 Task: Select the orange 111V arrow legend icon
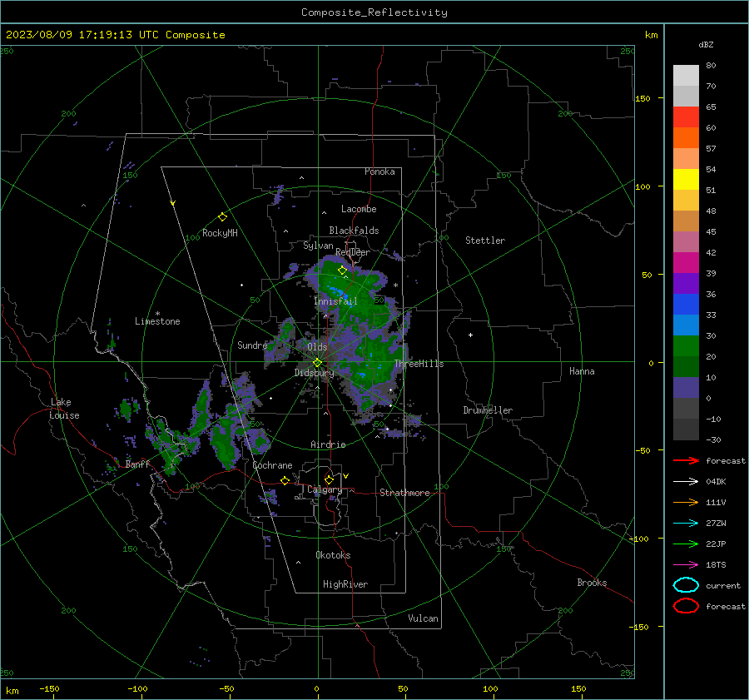point(686,502)
